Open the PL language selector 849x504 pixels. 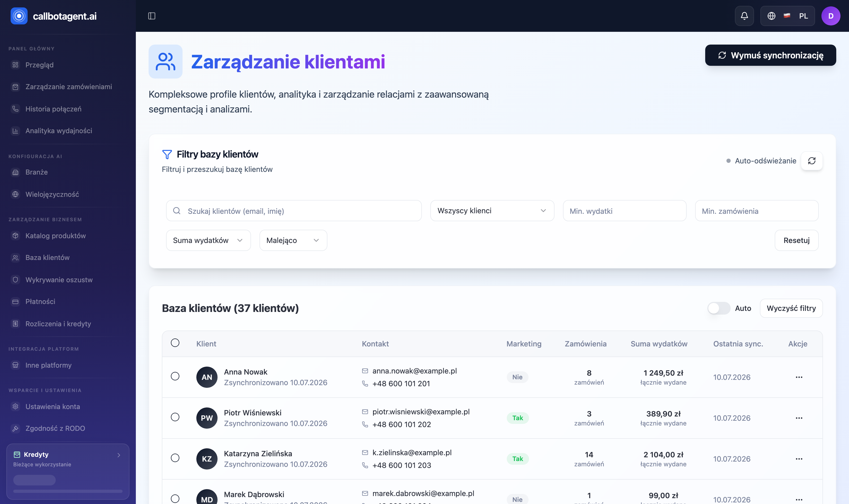[787, 16]
